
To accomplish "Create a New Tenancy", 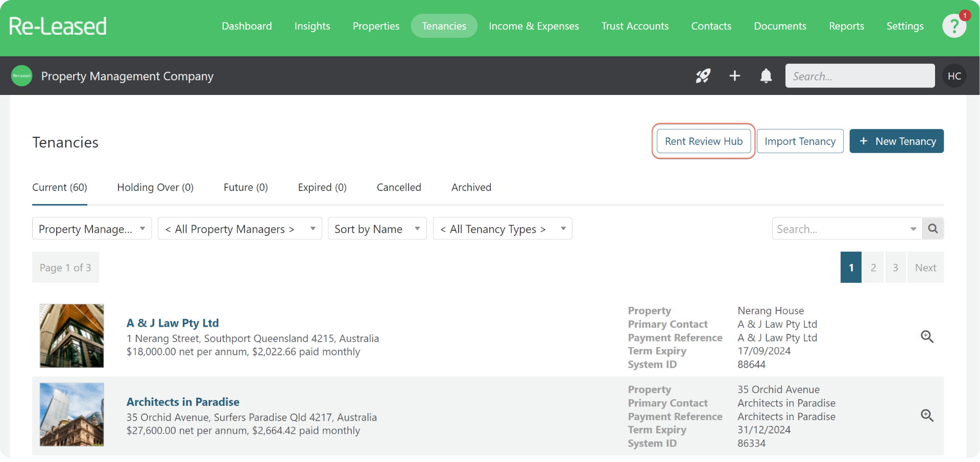I will pyautogui.click(x=897, y=141).
